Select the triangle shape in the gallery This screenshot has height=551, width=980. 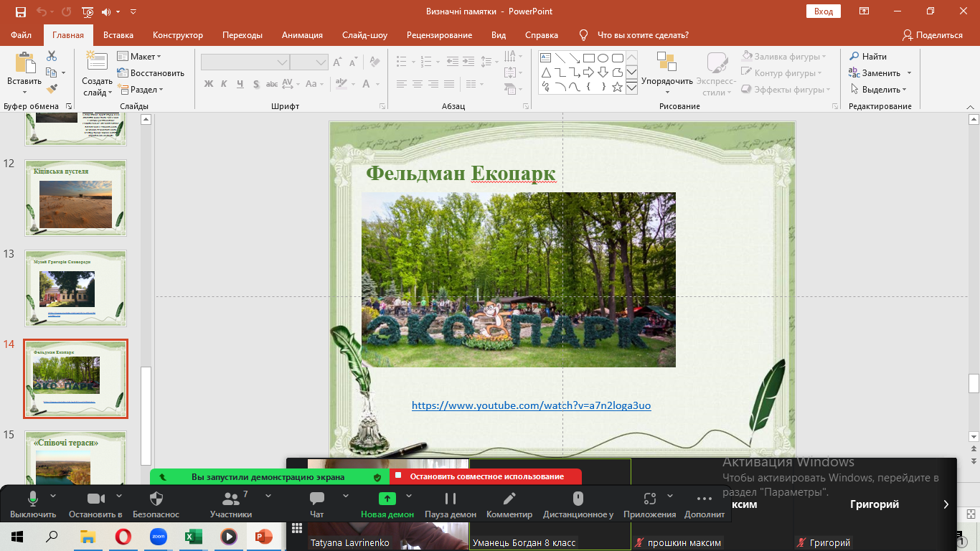tap(545, 72)
